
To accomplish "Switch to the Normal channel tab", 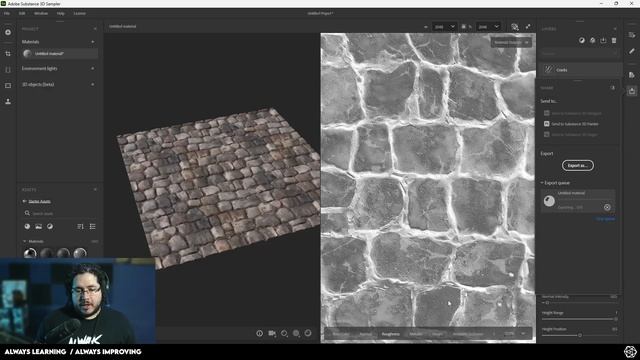I will 366,334.
